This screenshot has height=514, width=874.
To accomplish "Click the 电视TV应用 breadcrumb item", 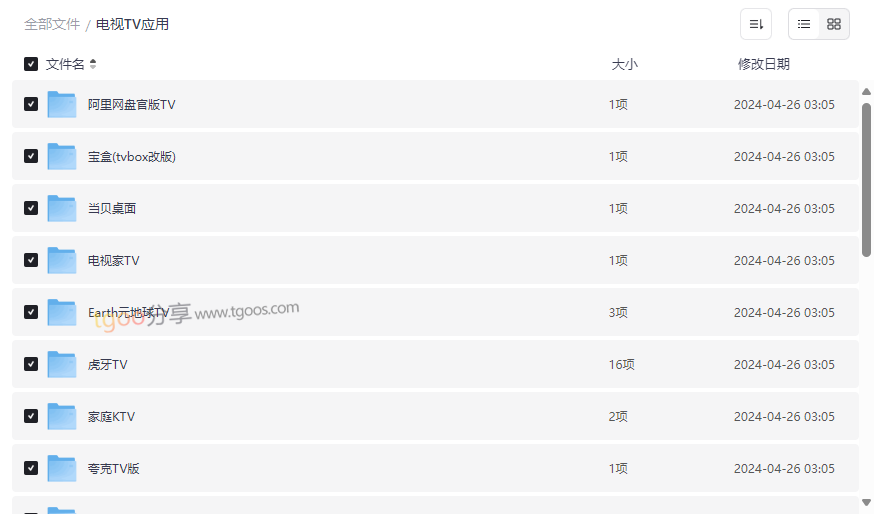I will coord(133,25).
